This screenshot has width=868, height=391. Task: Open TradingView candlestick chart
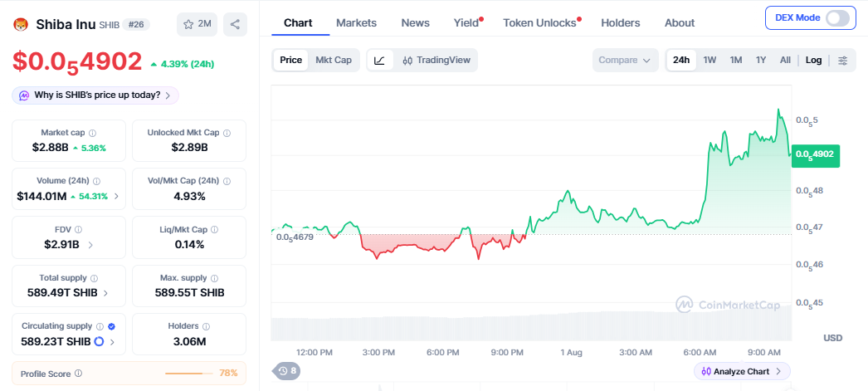[436, 60]
